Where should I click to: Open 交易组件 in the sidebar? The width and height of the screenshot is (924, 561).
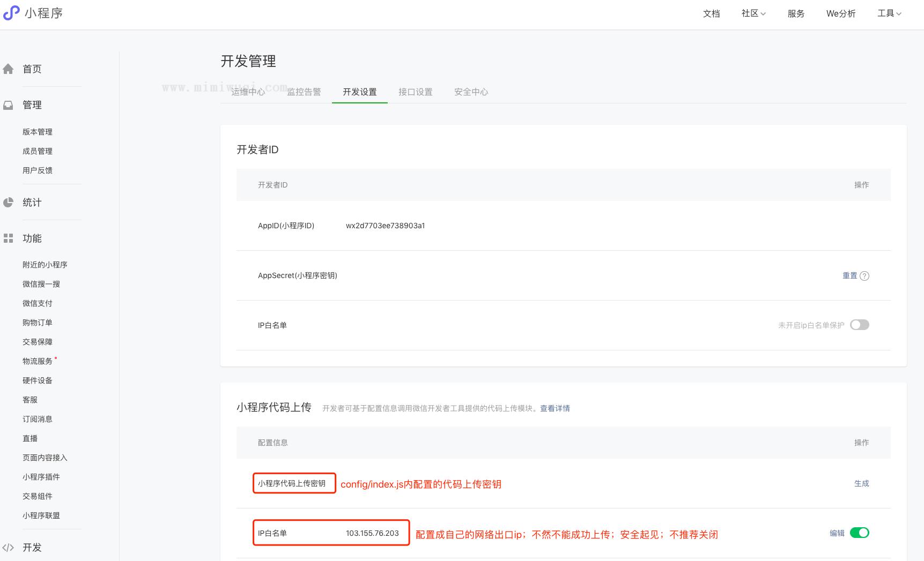38,496
